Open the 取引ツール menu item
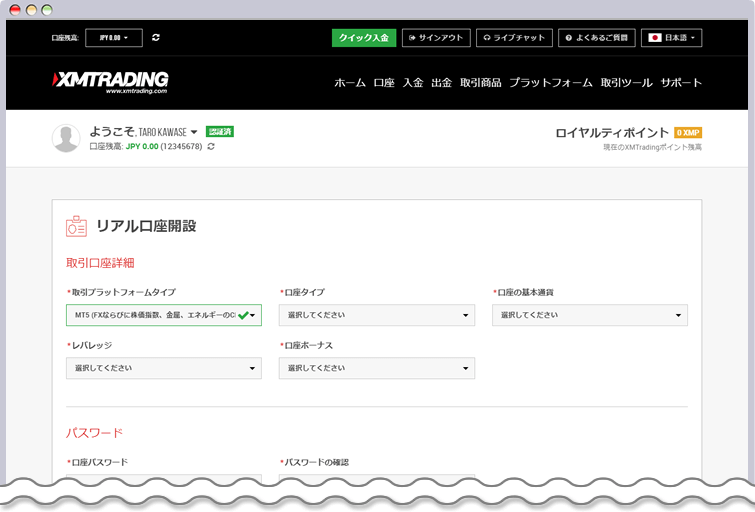This screenshot has width=755, height=512. coord(626,83)
